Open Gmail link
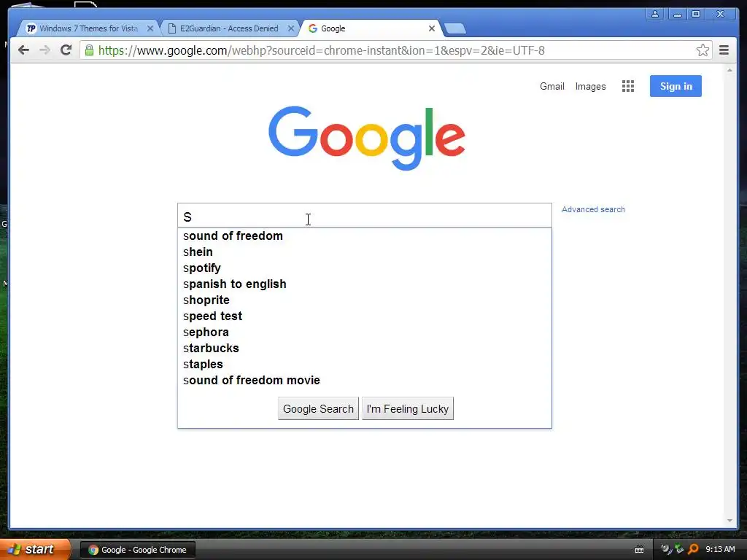The image size is (747, 560). click(551, 86)
